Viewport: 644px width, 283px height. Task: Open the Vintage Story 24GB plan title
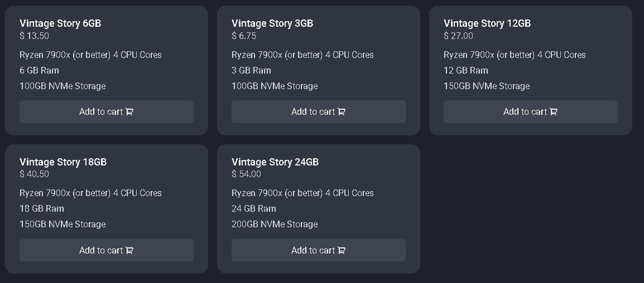click(x=275, y=162)
